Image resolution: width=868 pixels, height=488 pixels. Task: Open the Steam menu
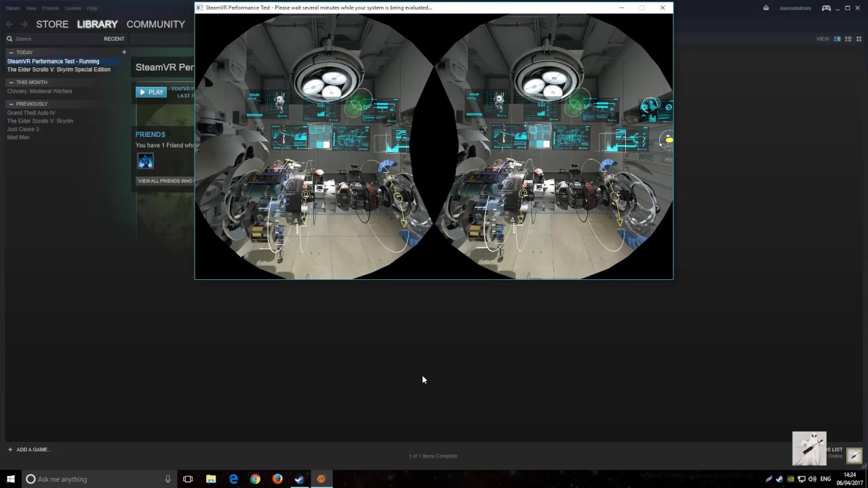pos(12,8)
